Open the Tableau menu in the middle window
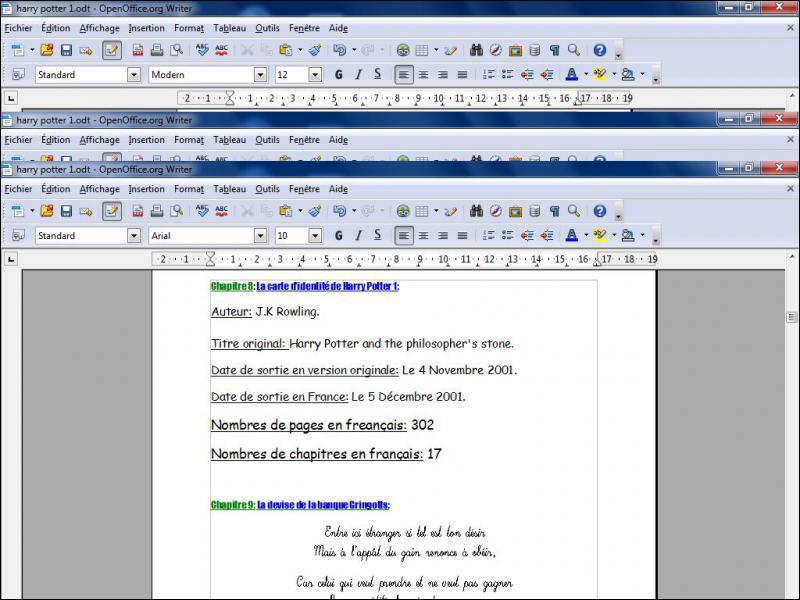Screen dimensions: 800x600 click(230, 140)
